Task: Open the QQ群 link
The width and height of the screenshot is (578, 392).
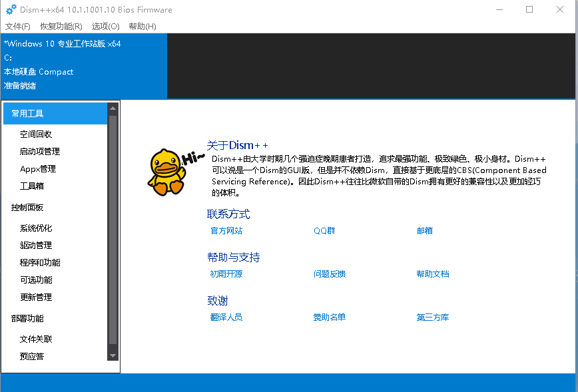Action: [x=324, y=231]
